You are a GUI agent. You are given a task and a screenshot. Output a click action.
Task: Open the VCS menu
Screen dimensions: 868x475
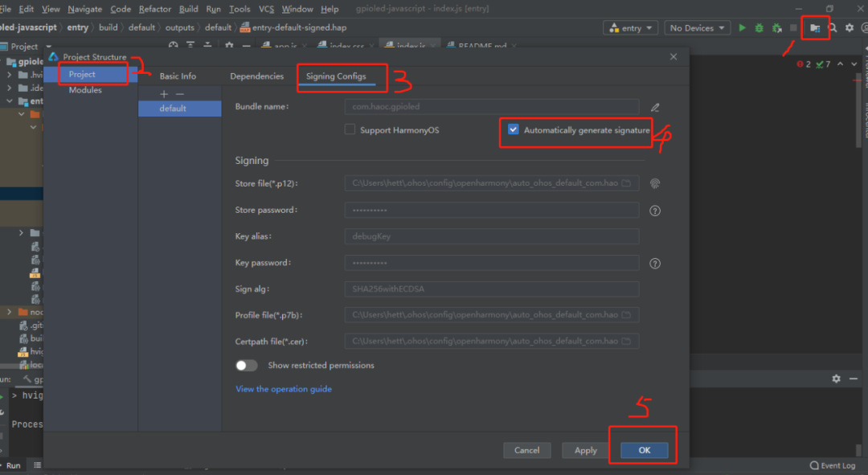click(x=266, y=9)
